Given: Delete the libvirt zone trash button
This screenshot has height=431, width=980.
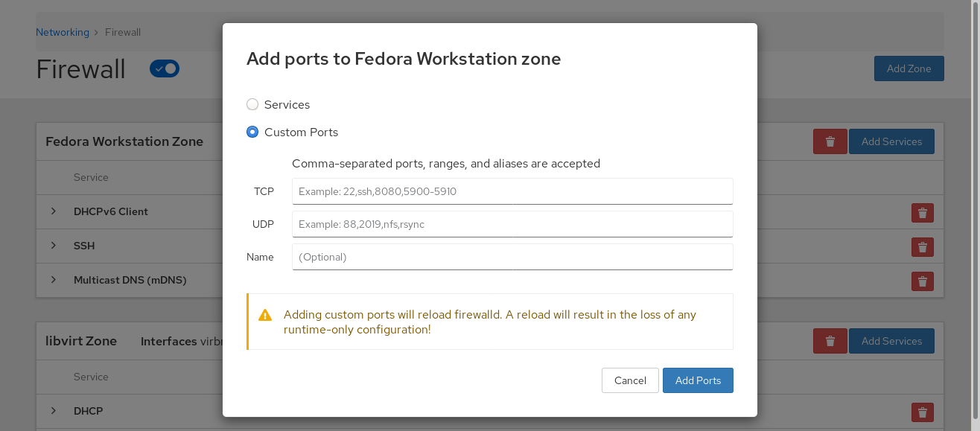Looking at the screenshot, I should point(830,341).
